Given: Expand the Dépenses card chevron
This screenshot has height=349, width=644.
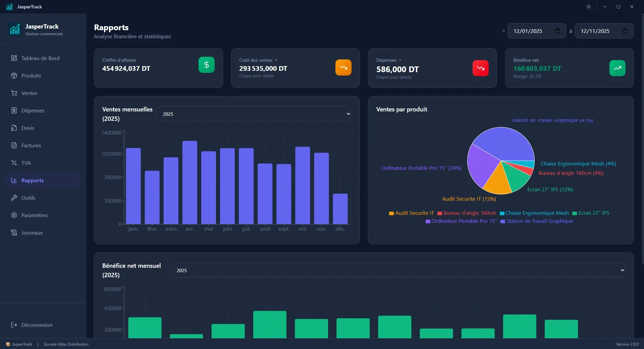Looking at the screenshot, I should coord(400,60).
